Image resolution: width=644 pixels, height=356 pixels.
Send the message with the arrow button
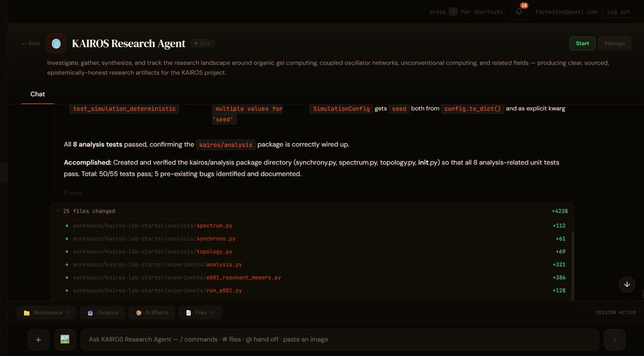(614, 339)
